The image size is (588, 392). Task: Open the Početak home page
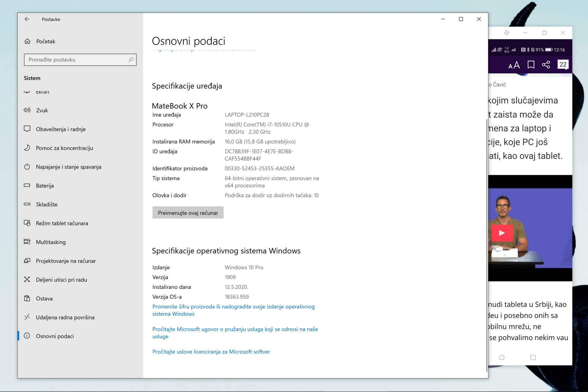pyautogui.click(x=45, y=41)
